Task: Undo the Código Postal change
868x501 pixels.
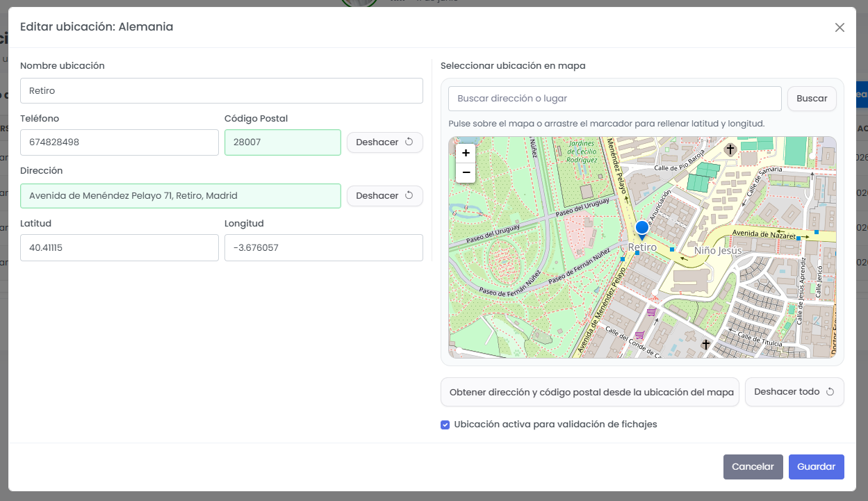Action: [x=384, y=142]
